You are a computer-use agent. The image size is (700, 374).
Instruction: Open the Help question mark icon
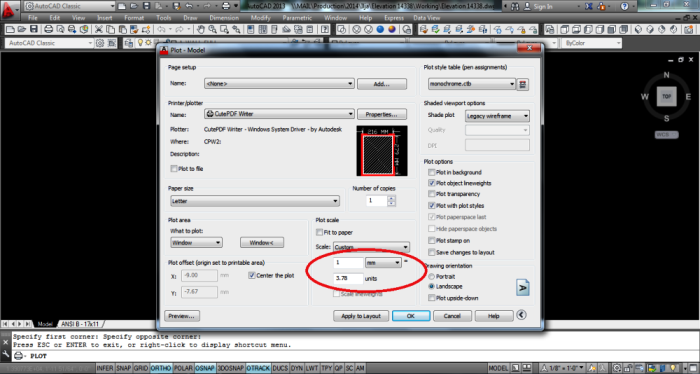click(x=624, y=6)
